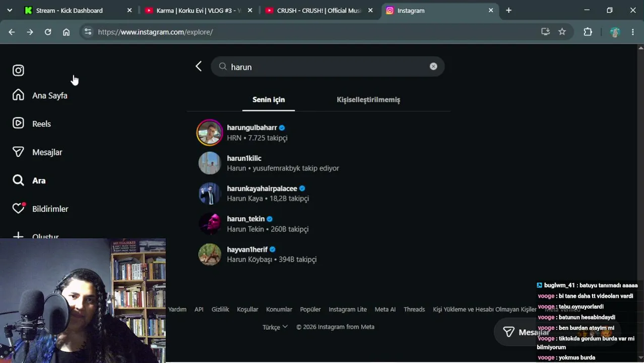Image resolution: width=644 pixels, height=363 pixels.
Task: Reload the Instagram page
Action: [x=48, y=32]
